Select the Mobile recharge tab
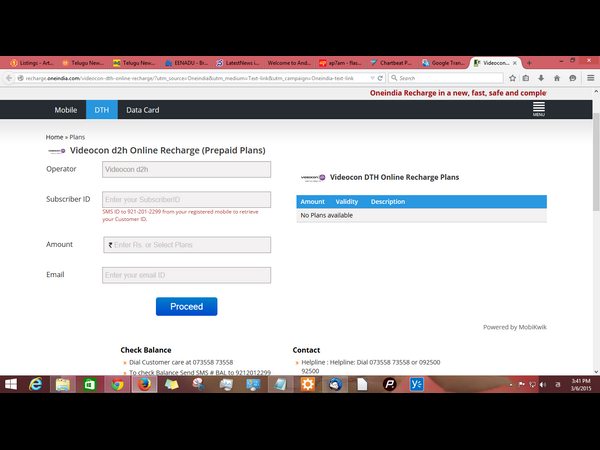The height and width of the screenshot is (450, 600). [x=66, y=110]
